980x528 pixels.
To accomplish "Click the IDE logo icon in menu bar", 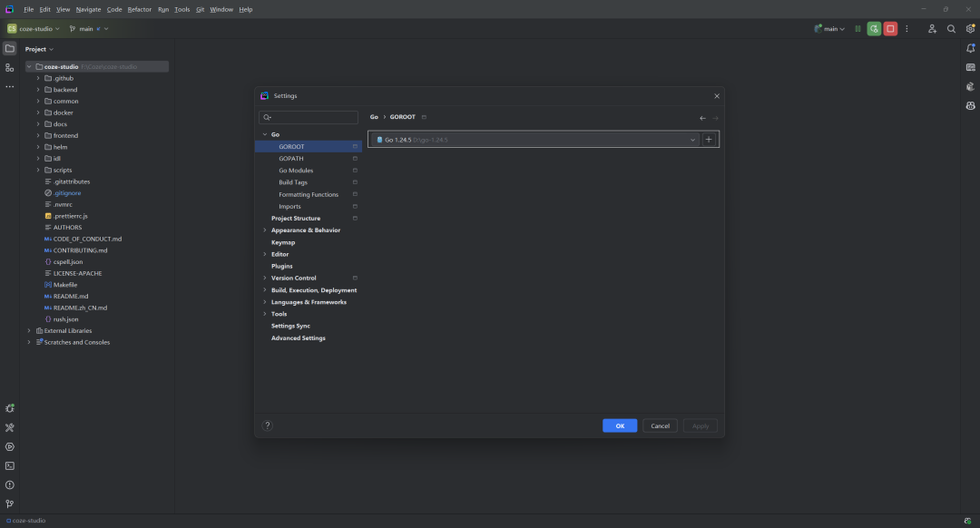I will [9, 9].
